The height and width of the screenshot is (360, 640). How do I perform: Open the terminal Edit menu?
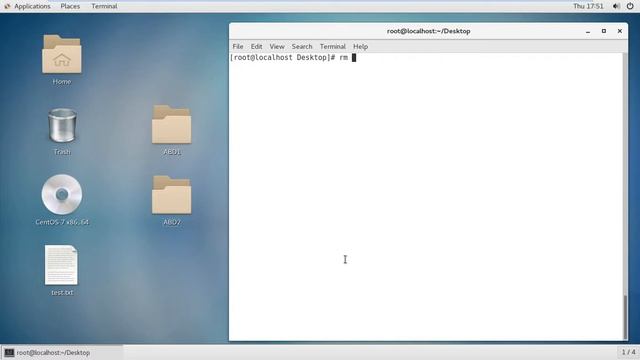[256, 47]
